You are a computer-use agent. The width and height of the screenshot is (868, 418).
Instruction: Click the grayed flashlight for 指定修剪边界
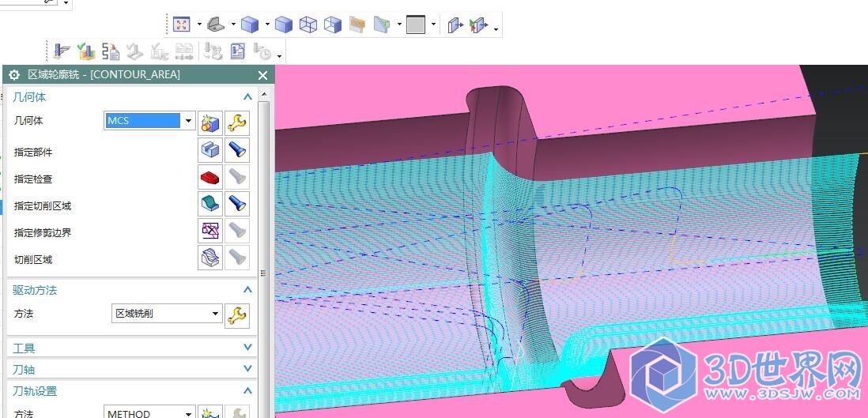click(237, 231)
